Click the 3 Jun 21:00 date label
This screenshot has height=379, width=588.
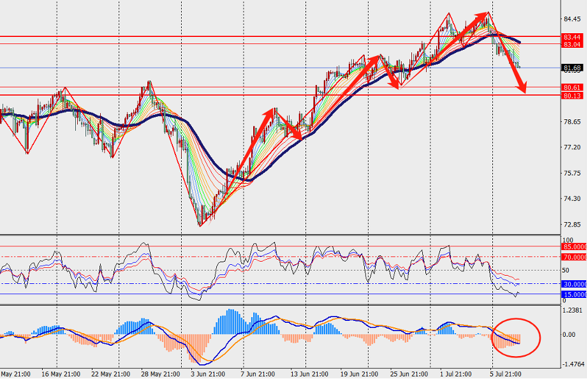coord(208,374)
